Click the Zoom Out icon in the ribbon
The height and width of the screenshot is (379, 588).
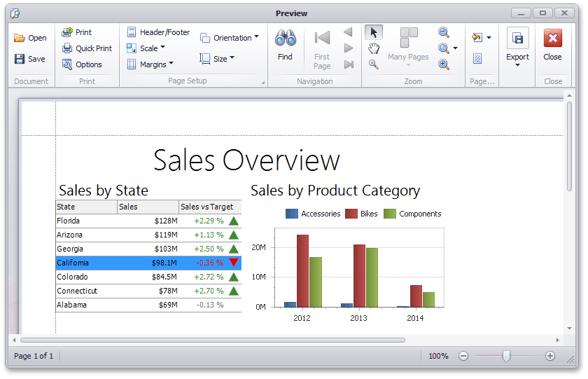tap(444, 32)
